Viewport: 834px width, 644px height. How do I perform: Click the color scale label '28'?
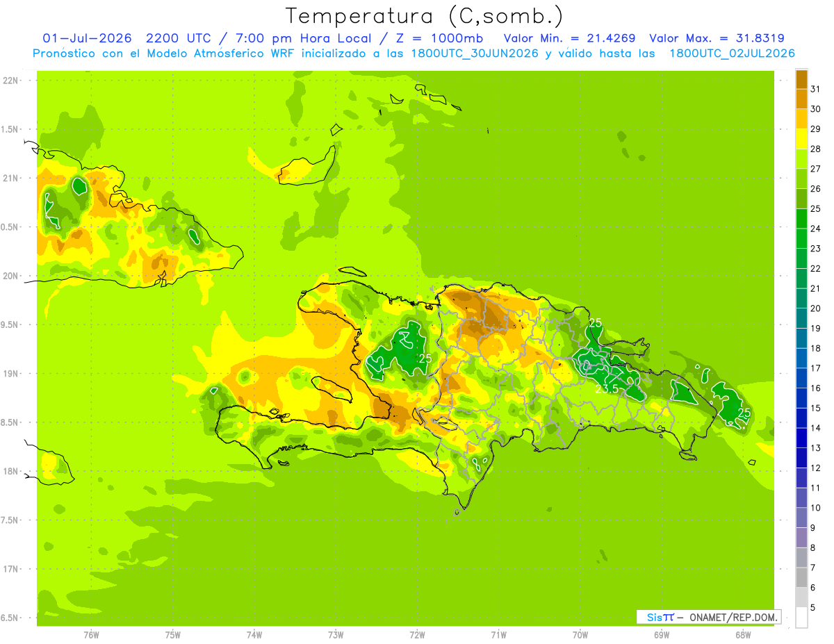(x=815, y=149)
